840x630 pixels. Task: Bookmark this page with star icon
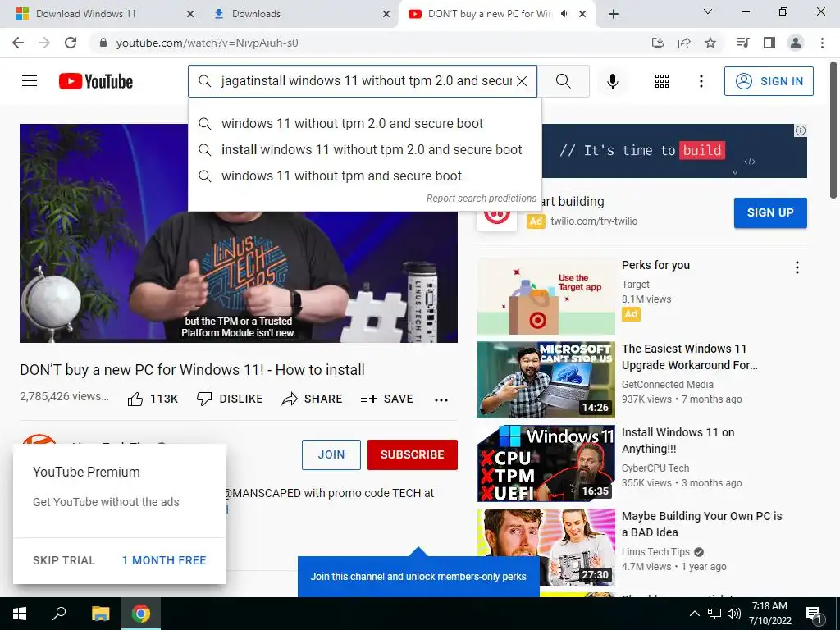(710, 43)
